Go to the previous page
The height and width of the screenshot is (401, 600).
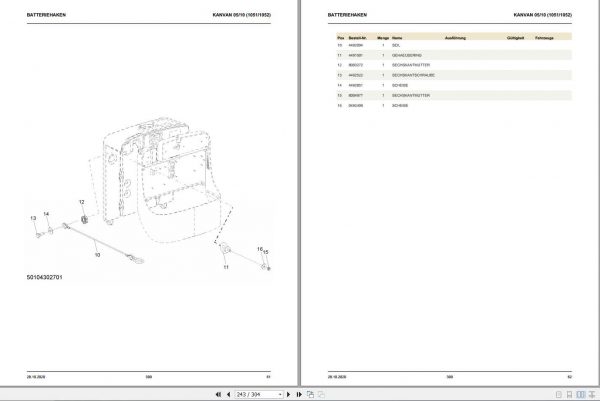pyautogui.click(x=228, y=394)
